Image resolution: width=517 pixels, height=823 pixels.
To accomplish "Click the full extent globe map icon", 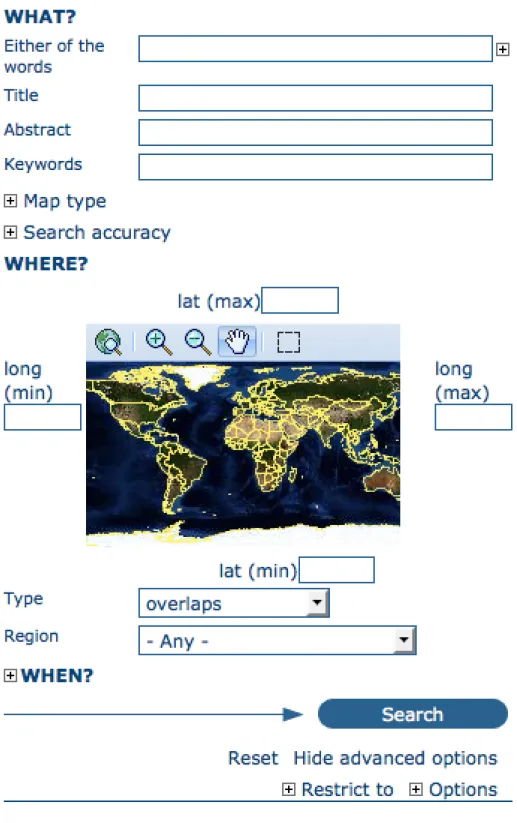I will (108, 342).
